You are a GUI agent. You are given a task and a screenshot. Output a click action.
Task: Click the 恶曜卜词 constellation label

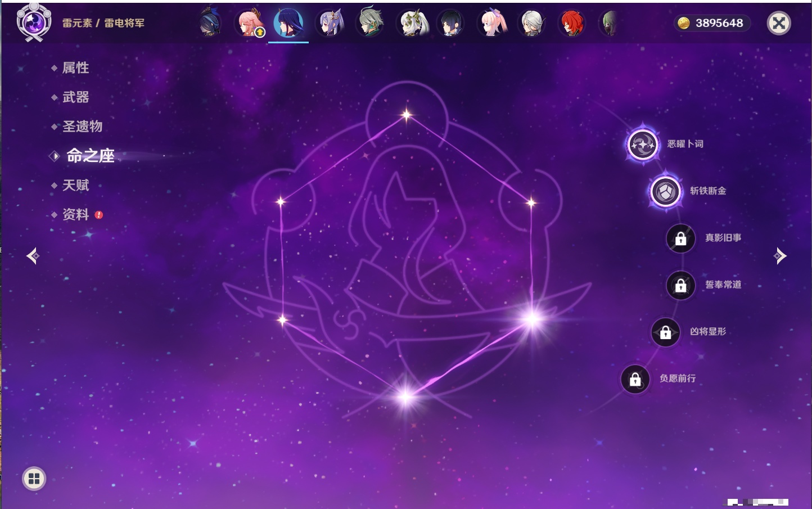click(685, 144)
